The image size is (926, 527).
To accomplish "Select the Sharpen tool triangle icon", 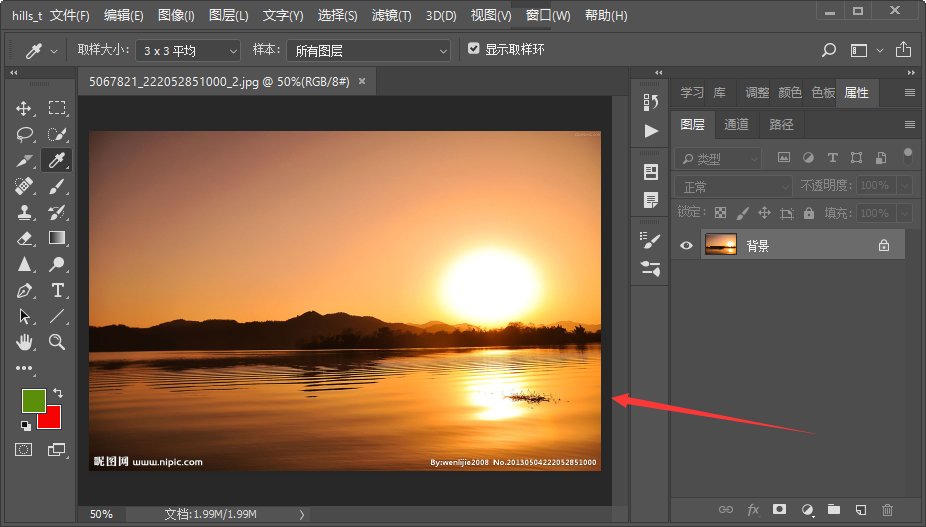I will point(24,264).
